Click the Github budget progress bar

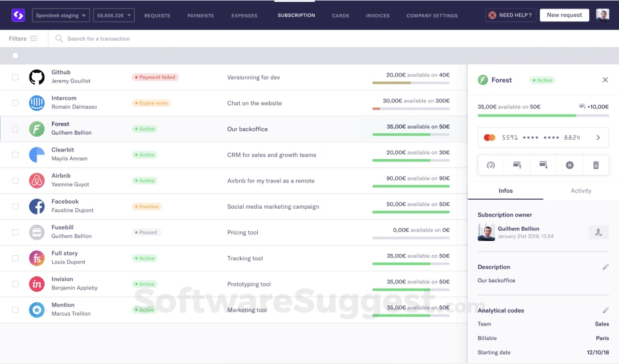click(x=411, y=83)
